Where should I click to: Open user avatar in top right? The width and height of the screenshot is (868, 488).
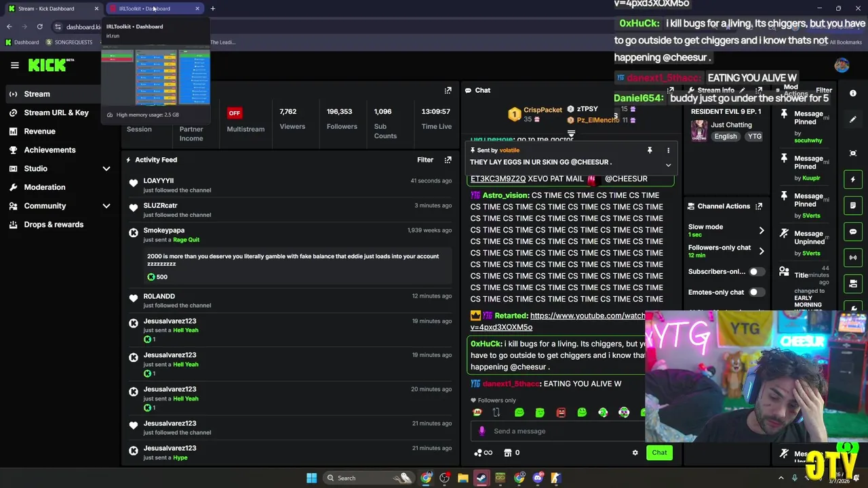842,65
